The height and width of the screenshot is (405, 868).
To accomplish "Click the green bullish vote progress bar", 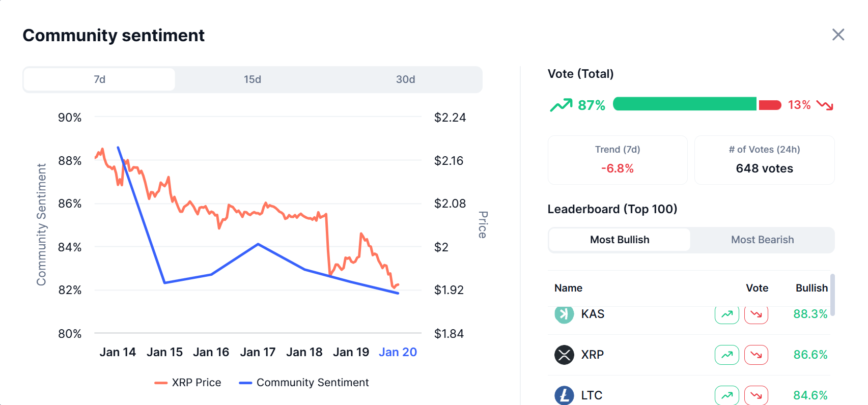I will [684, 104].
